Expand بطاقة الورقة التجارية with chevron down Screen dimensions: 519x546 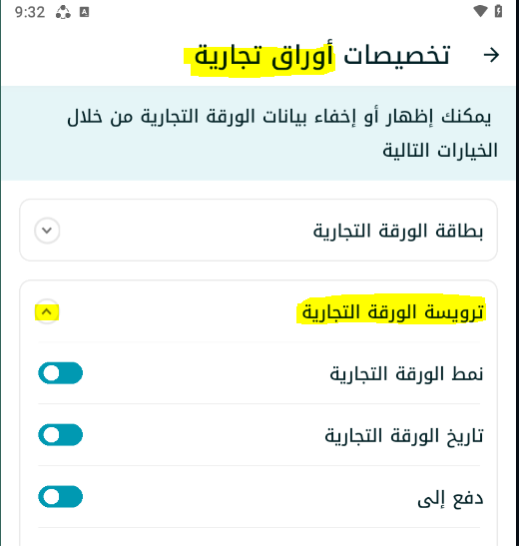(x=47, y=230)
